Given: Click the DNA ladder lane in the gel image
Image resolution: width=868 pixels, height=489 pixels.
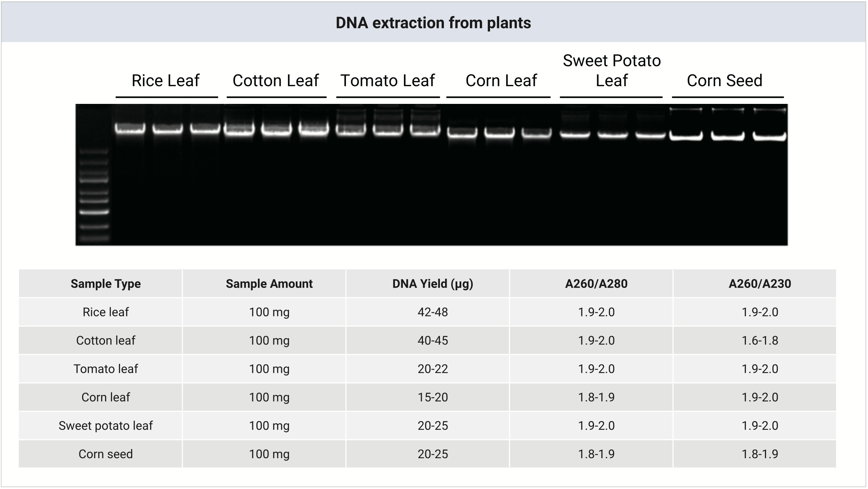Looking at the screenshot, I should (x=94, y=194).
